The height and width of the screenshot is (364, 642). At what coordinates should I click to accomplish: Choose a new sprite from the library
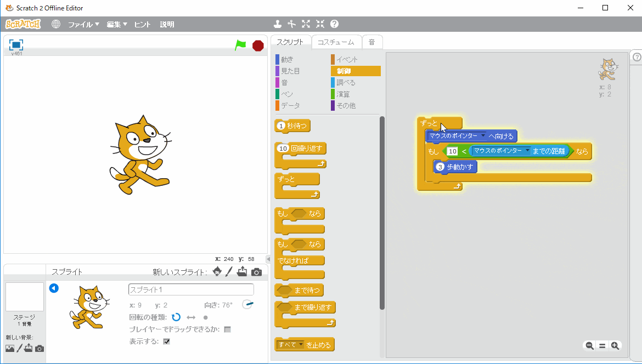pyautogui.click(x=217, y=271)
